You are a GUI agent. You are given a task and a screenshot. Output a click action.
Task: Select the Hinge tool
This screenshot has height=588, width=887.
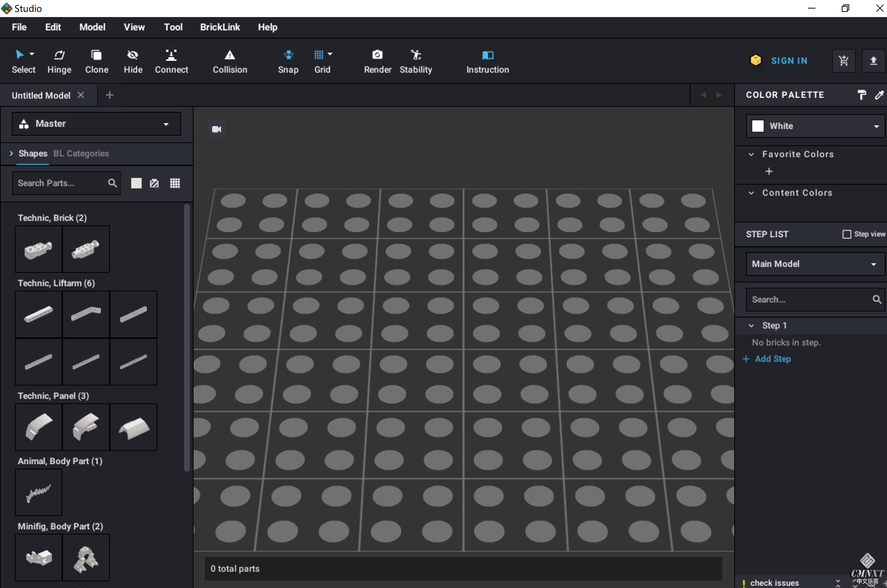(x=59, y=61)
